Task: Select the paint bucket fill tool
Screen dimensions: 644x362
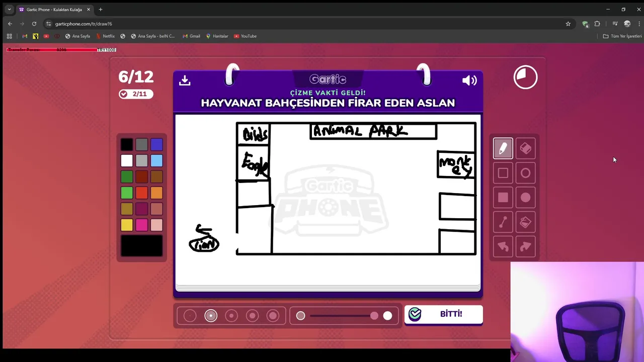Action: coord(525,222)
